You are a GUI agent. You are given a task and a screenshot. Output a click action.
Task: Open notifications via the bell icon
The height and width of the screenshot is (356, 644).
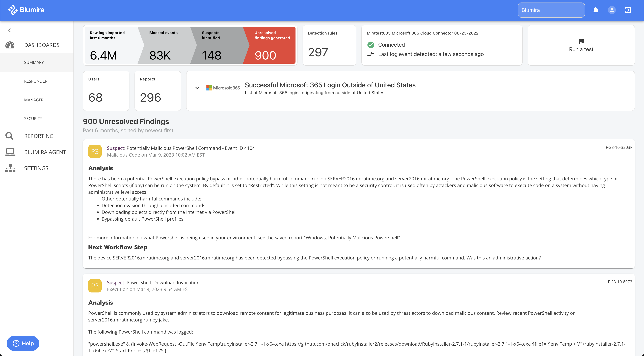[x=596, y=10]
